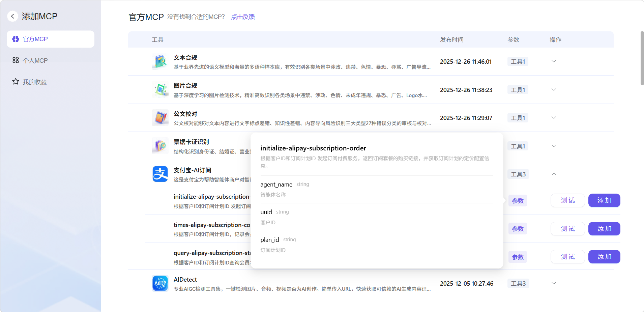The width and height of the screenshot is (644, 312).
Task: Click popup title initialize-alipay-subscription-order
Action: click(x=313, y=148)
